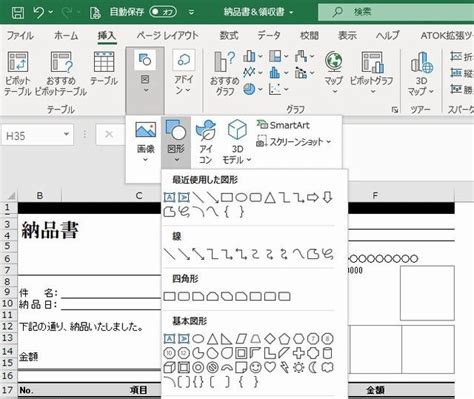This screenshot has height=399, width=474.
Task: Click the column F header
Action: tap(375, 195)
